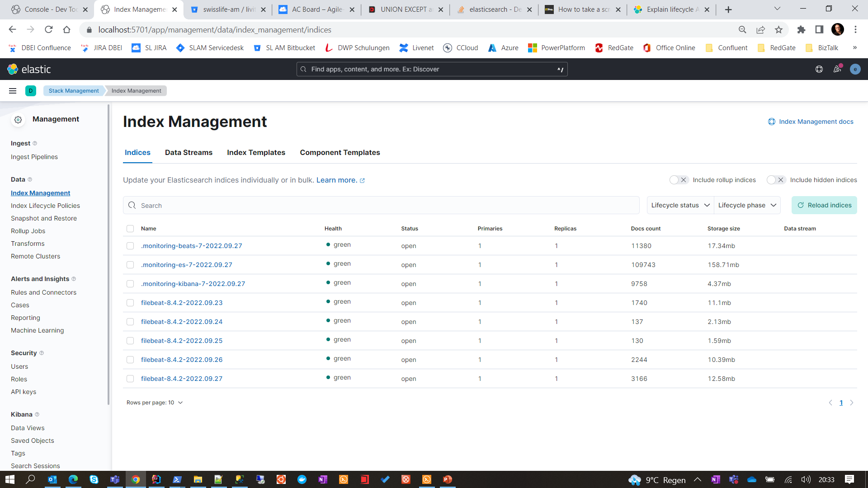Click the user avatar in Kibana header

click(855, 69)
